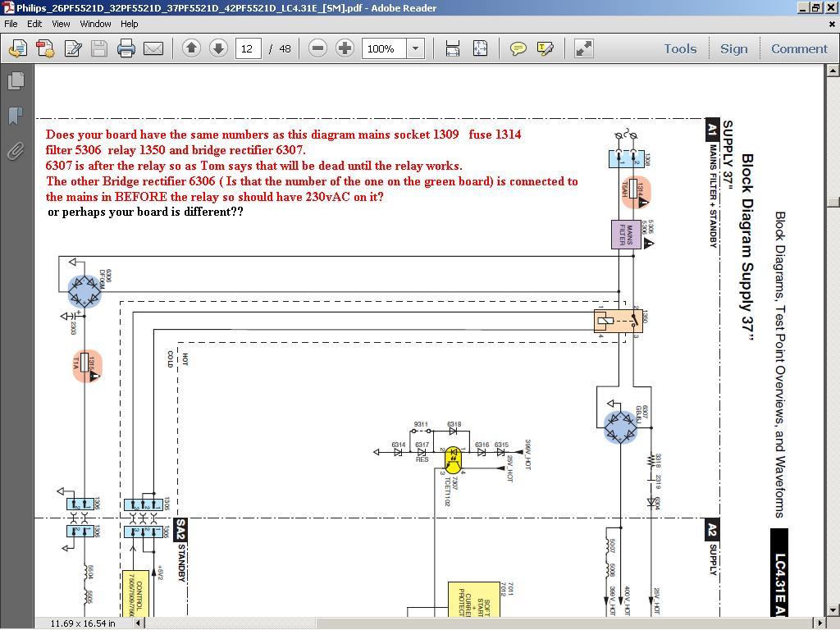The height and width of the screenshot is (630, 840).
Task: Click the text 'or perhaps your board is different??'
Action: (145, 212)
